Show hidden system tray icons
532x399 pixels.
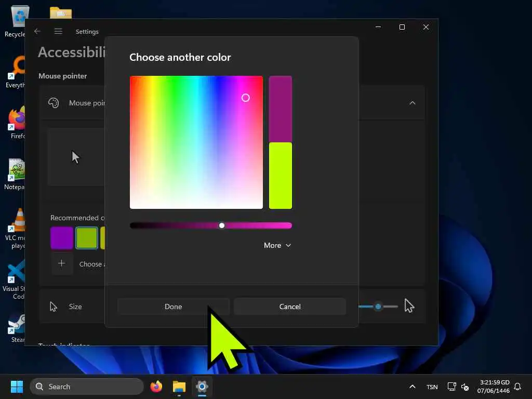pyautogui.click(x=412, y=387)
